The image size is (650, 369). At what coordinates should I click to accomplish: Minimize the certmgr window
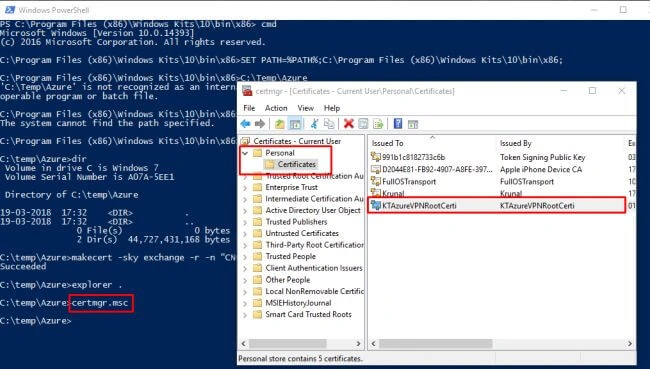[564, 91]
